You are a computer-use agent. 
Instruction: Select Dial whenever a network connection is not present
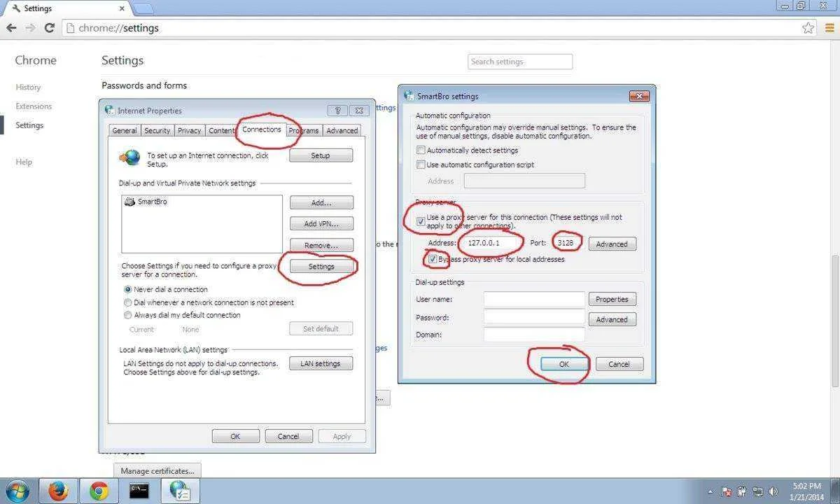click(128, 302)
